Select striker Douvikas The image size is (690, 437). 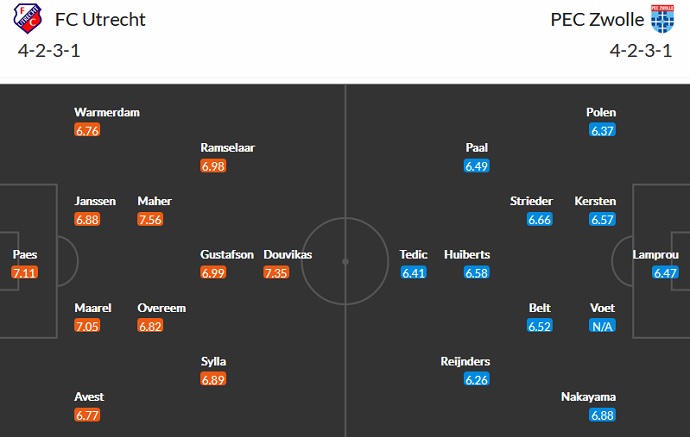[287, 255]
